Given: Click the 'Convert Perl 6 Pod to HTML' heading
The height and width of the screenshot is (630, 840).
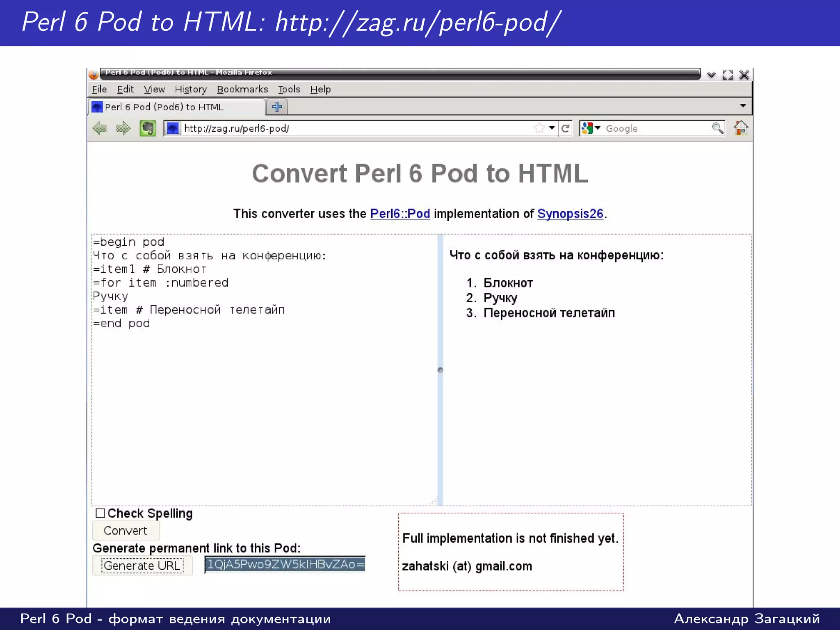Looking at the screenshot, I should pos(420,173).
